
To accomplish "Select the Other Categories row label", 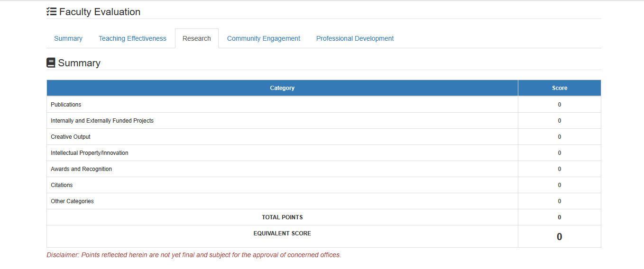I will coord(72,201).
